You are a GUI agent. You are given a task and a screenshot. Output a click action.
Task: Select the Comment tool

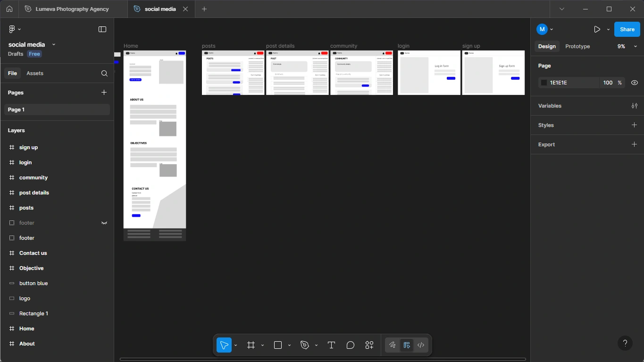point(350,345)
